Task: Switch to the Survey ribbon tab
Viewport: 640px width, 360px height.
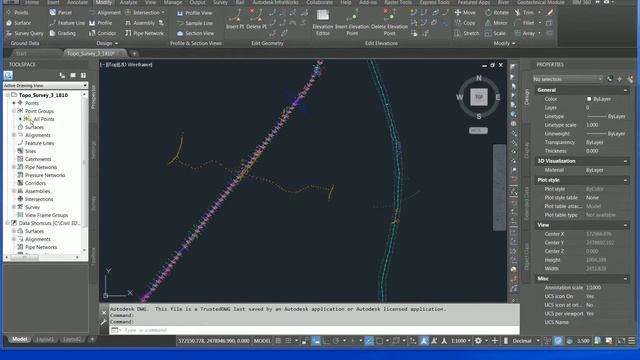Action: coord(220,2)
